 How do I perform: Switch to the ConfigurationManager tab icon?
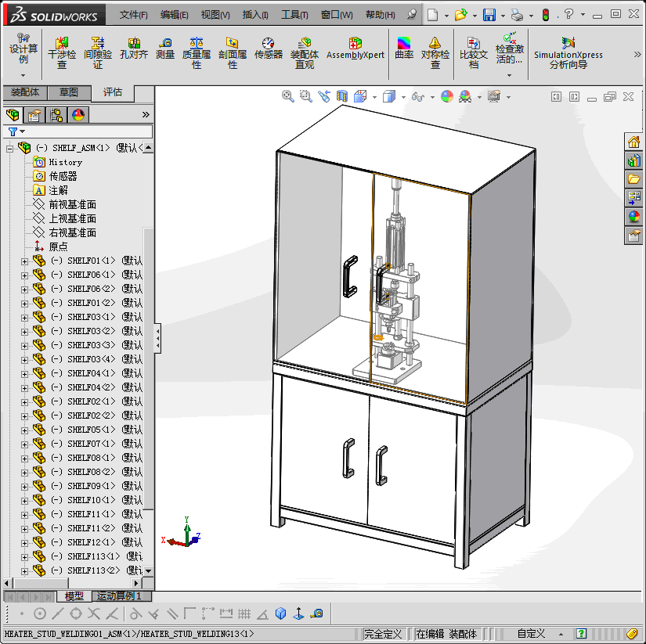point(56,115)
